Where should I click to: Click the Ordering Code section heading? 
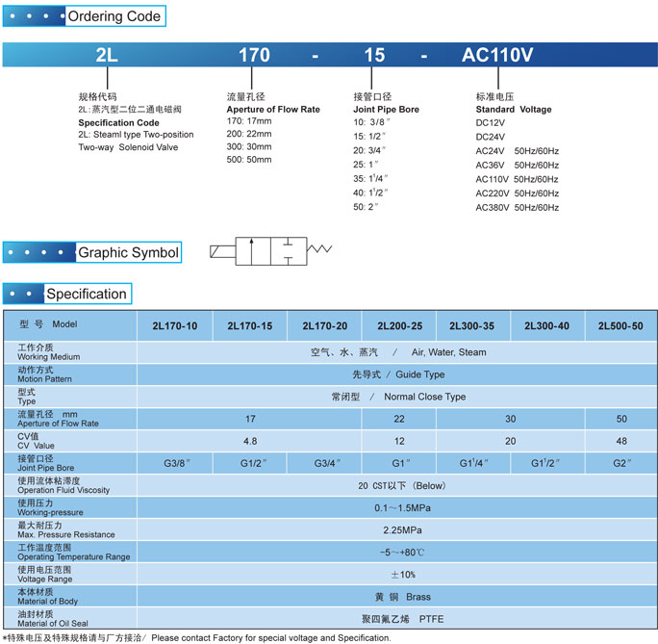[85, 16]
